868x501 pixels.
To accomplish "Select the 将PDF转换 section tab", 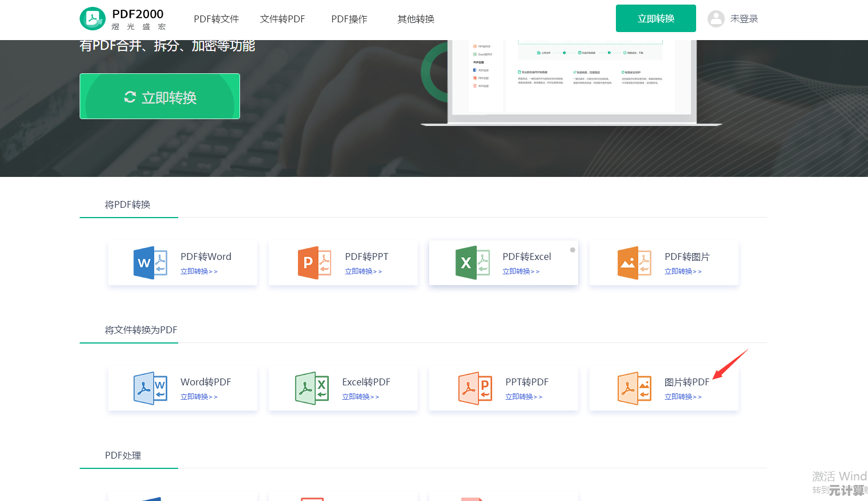I will tap(128, 204).
